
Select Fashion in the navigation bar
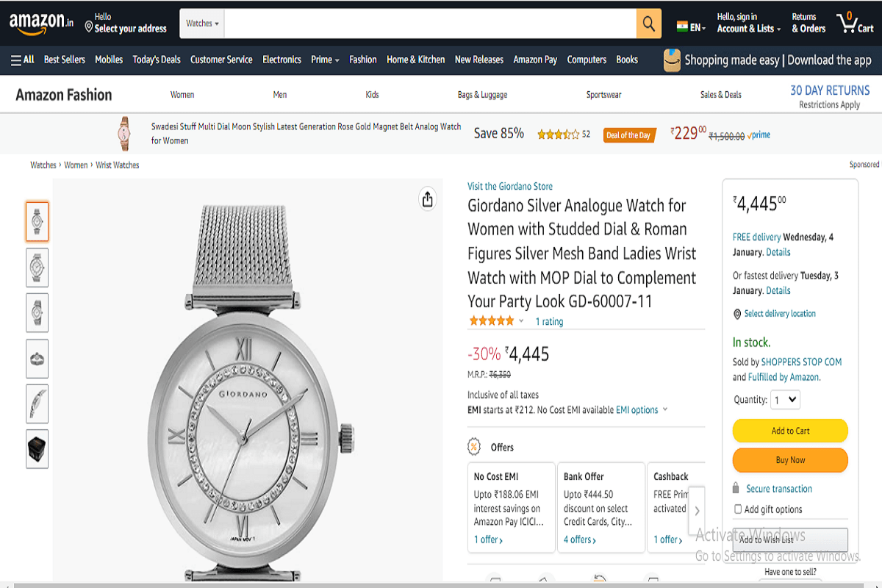[363, 60]
